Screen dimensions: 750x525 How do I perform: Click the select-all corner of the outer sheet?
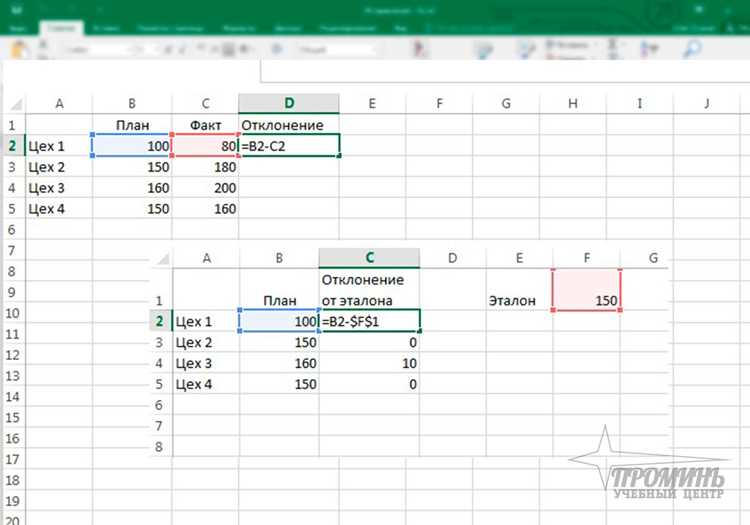pyautogui.click(x=15, y=104)
